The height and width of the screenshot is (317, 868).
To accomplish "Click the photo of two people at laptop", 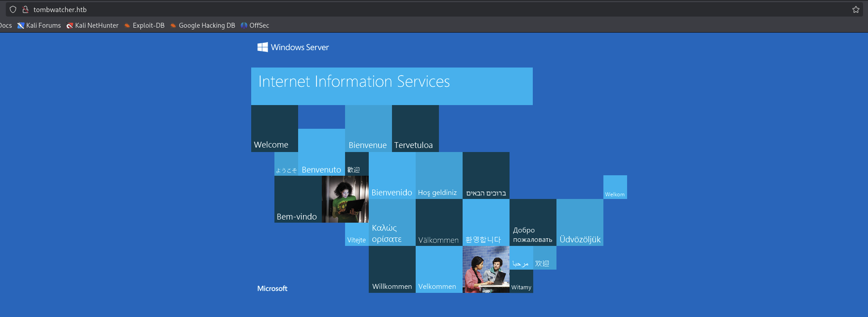I will pyautogui.click(x=486, y=269).
